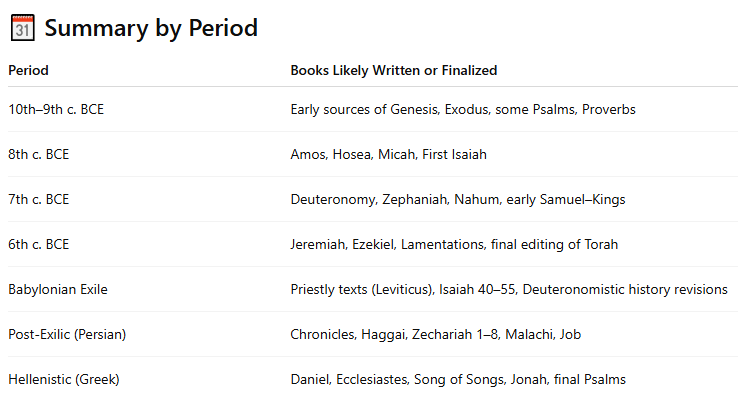Click the 'Books Likely Written or Finalized' header
Screen dimensions: 738x407
pyautogui.click(x=393, y=70)
